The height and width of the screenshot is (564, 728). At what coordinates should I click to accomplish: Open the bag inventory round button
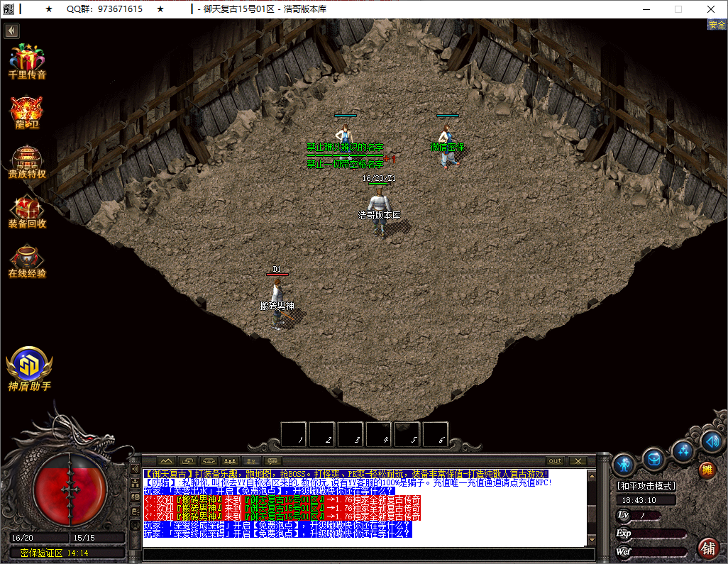653,459
